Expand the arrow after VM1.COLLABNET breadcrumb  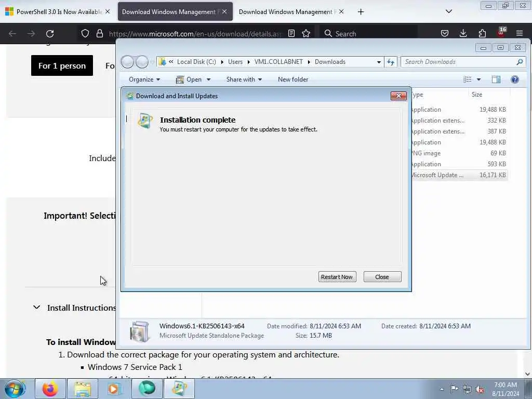[x=309, y=62]
